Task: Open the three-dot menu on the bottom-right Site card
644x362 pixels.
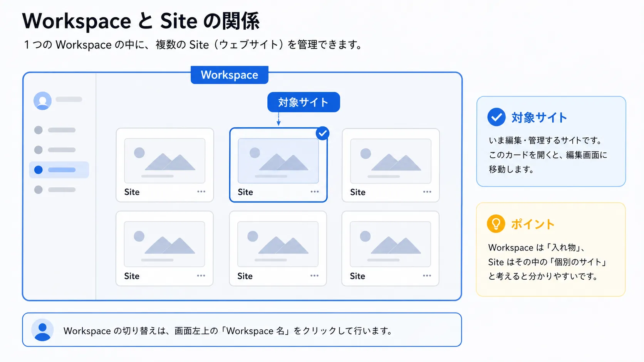Action: 427,275
